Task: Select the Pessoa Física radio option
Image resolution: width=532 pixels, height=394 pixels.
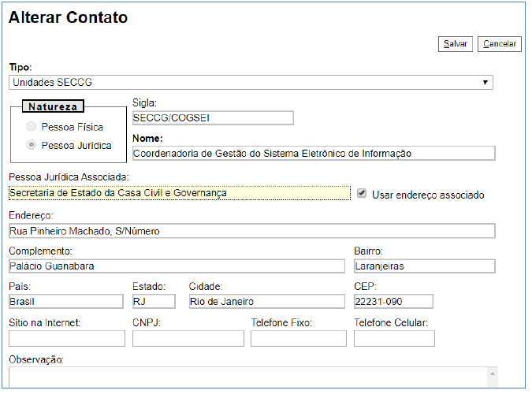Action: tap(32, 127)
